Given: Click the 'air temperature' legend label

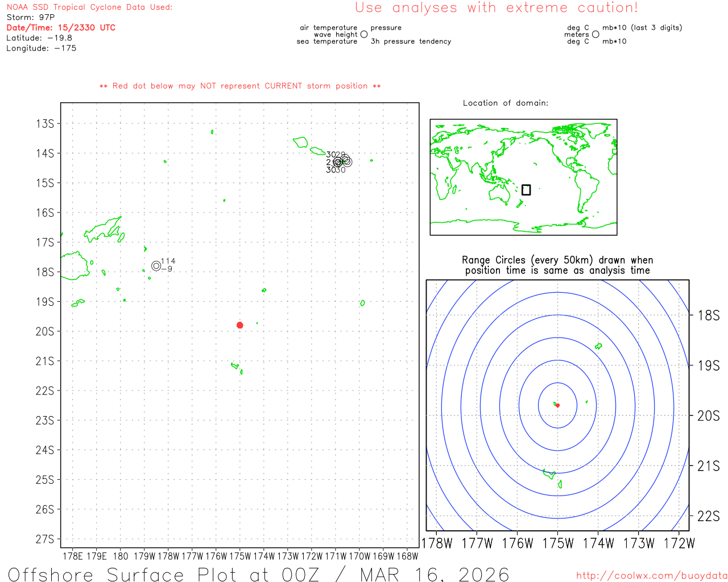Looking at the screenshot, I should 329,27.
